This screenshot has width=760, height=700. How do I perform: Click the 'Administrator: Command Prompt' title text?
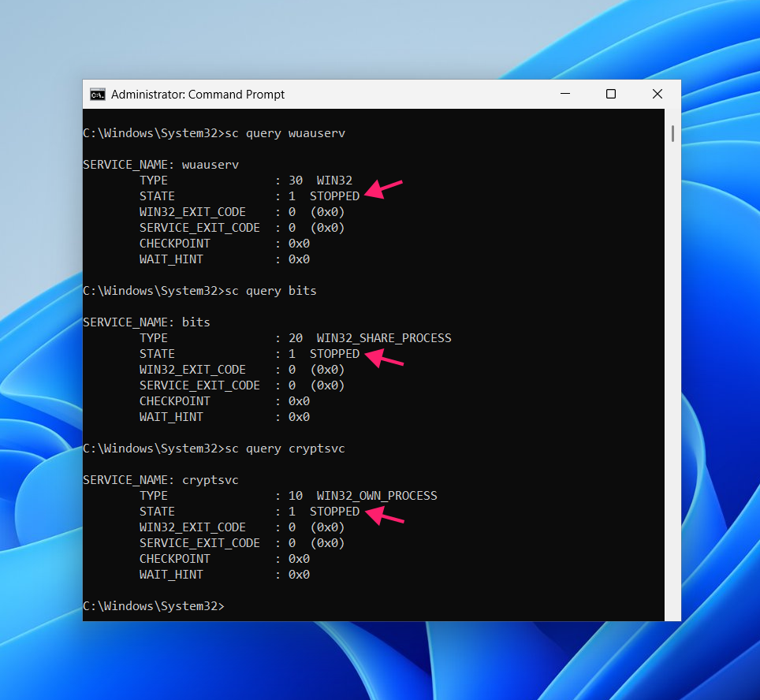pyautogui.click(x=198, y=95)
